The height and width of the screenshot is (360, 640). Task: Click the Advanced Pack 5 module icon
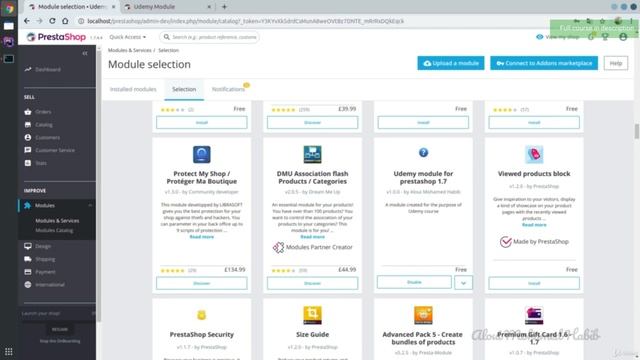(423, 316)
